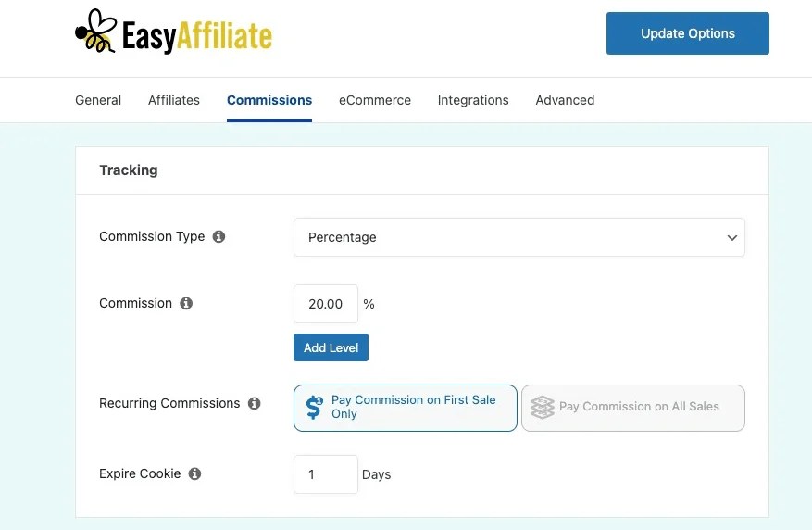Select Pay Commission on First Sale Only

[x=406, y=408]
